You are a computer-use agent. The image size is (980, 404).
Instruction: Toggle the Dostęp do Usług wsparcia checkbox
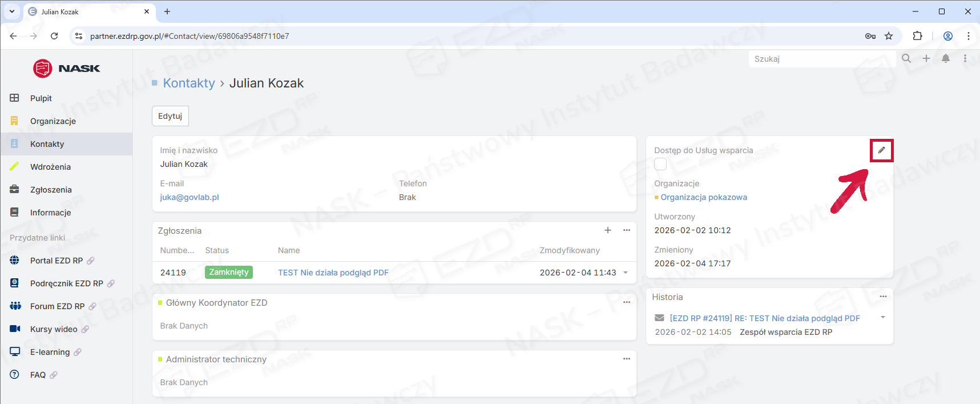point(660,165)
